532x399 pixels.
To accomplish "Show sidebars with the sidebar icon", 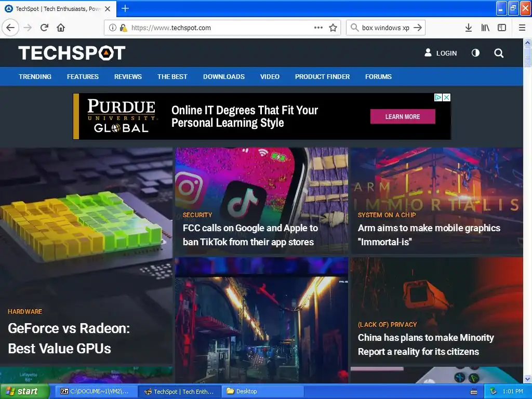I will coord(502,28).
